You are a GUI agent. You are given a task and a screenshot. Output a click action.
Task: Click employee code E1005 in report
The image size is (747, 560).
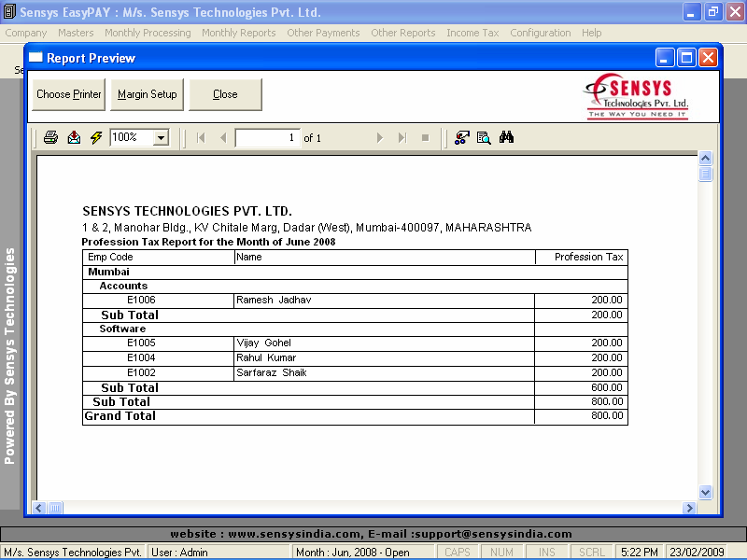click(x=141, y=343)
